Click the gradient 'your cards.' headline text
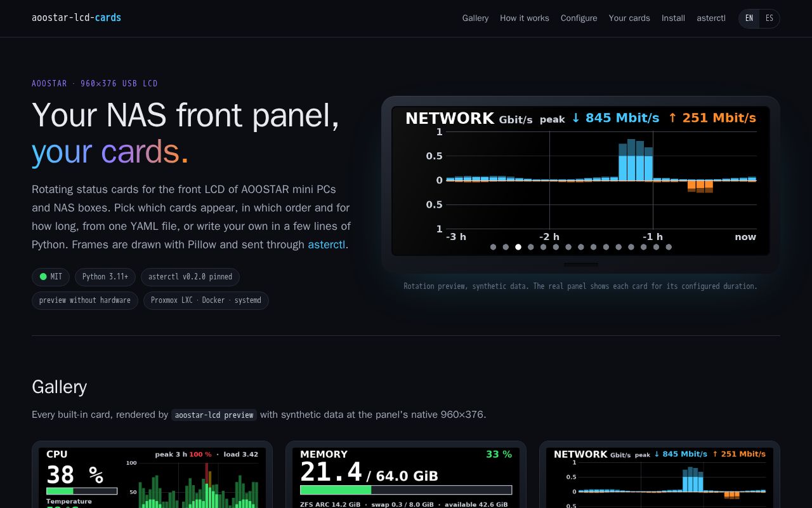 (x=110, y=151)
